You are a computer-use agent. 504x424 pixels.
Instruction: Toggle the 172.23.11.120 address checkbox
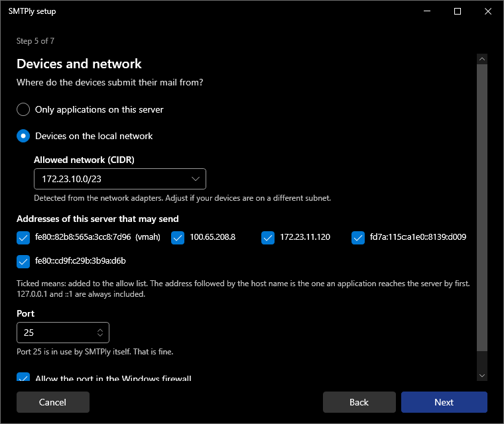click(268, 238)
